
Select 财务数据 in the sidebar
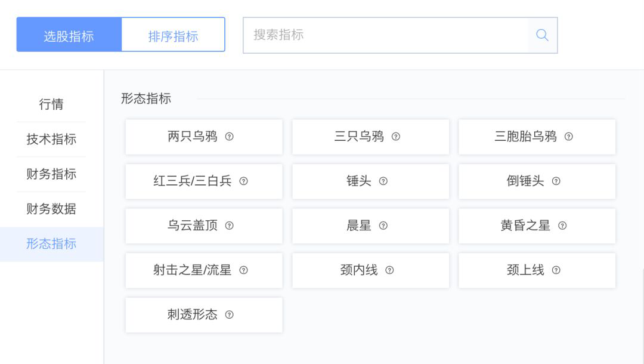click(x=51, y=209)
